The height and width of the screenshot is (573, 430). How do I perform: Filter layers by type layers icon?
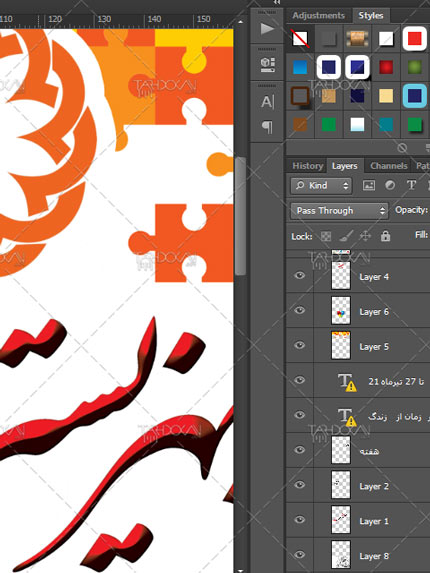point(411,186)
